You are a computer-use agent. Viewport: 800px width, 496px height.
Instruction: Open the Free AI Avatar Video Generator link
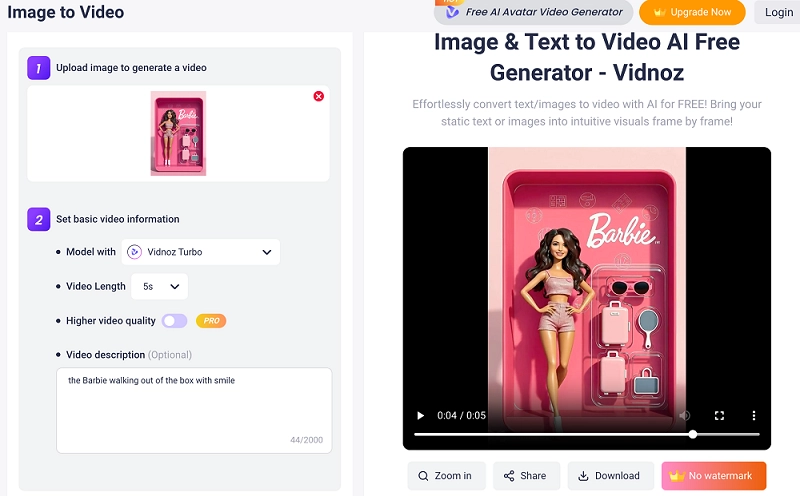coord(533,12)
